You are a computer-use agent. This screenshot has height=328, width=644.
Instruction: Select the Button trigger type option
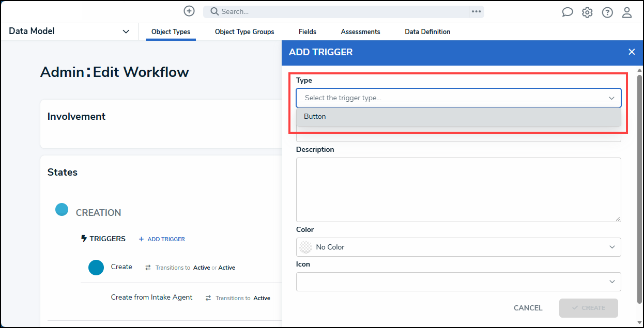(458, 117)
